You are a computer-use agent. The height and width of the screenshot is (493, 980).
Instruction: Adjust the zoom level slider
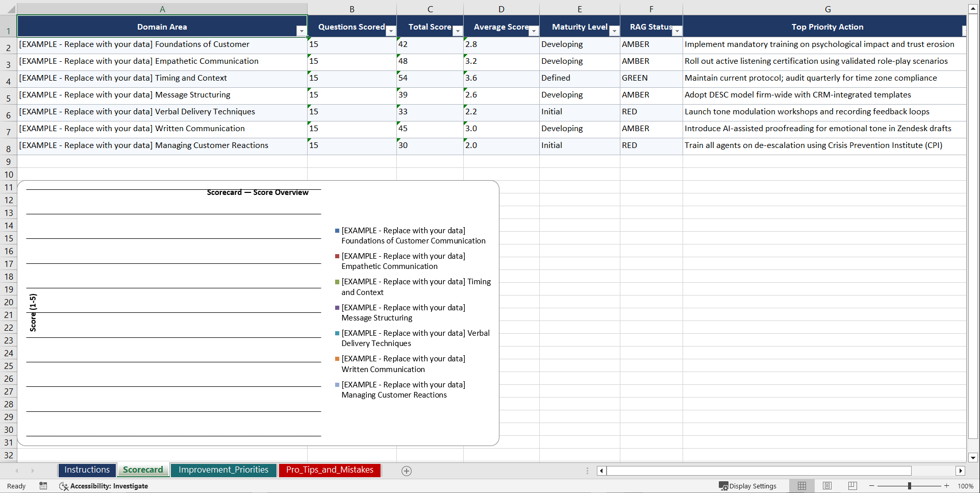tap(910, 486)
